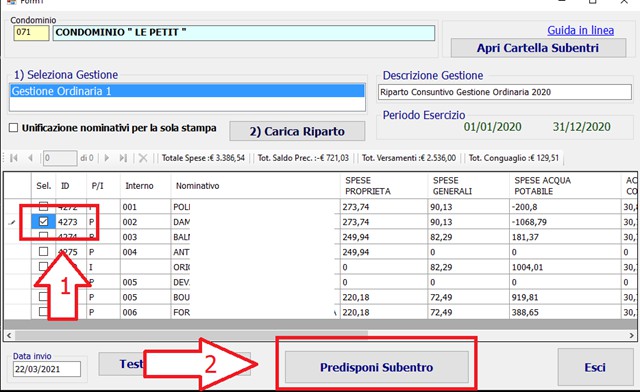Click the horizontal scrollbar left arrow
The width and height of the screenshot is (640, 392).
(9, 336)
